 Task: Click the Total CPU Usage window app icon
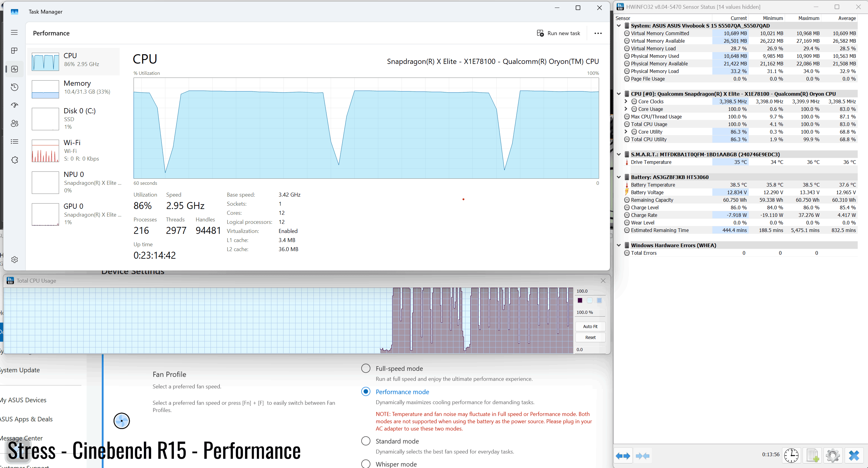pyautogui.click(x=10, y=281)
